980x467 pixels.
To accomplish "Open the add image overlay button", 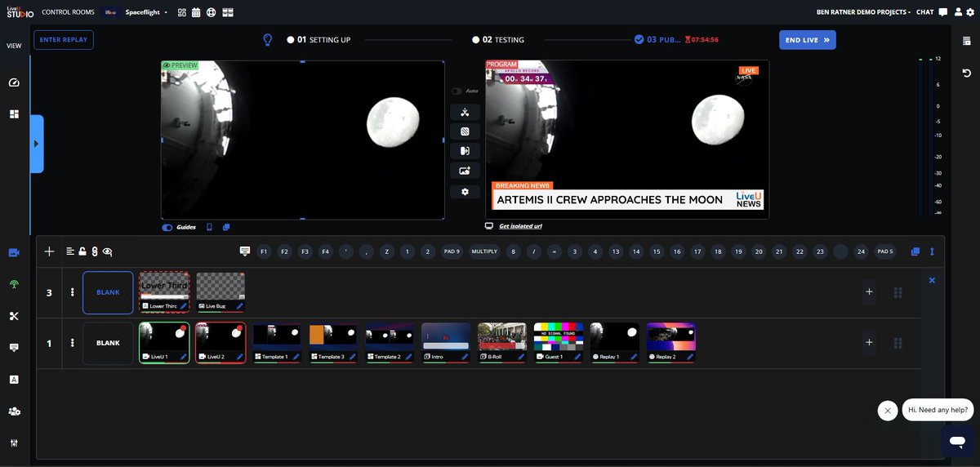I will point(465,171).
